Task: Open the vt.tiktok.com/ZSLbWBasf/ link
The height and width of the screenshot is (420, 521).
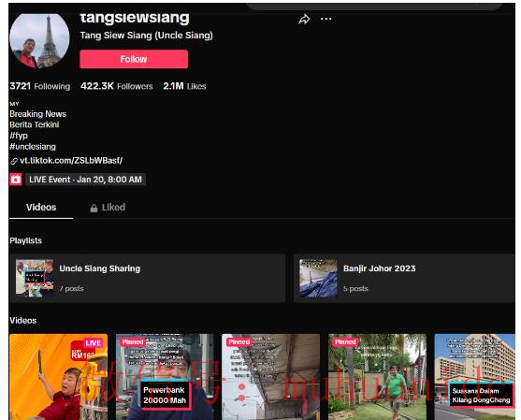Action: pos(71,161)
